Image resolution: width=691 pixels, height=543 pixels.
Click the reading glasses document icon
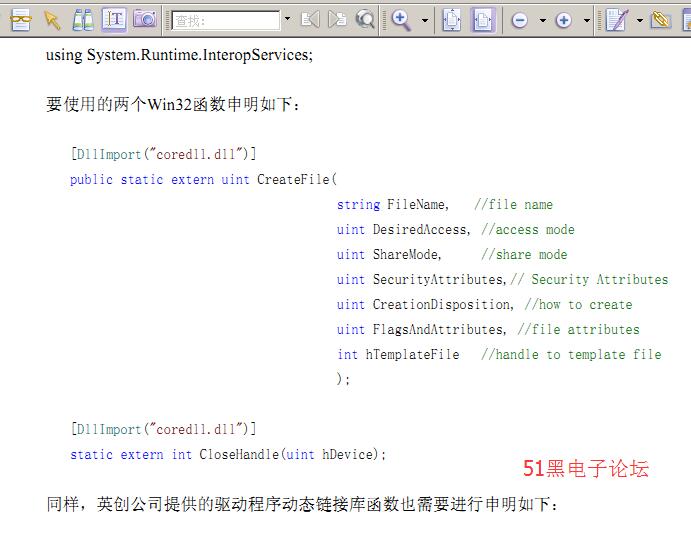click(x=20, y=20)
